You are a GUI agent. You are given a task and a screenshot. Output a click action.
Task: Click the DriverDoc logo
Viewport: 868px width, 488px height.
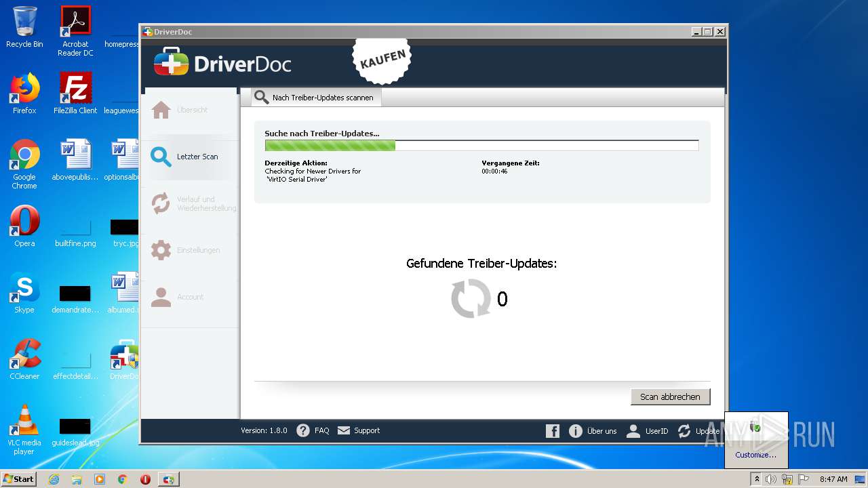222,64
